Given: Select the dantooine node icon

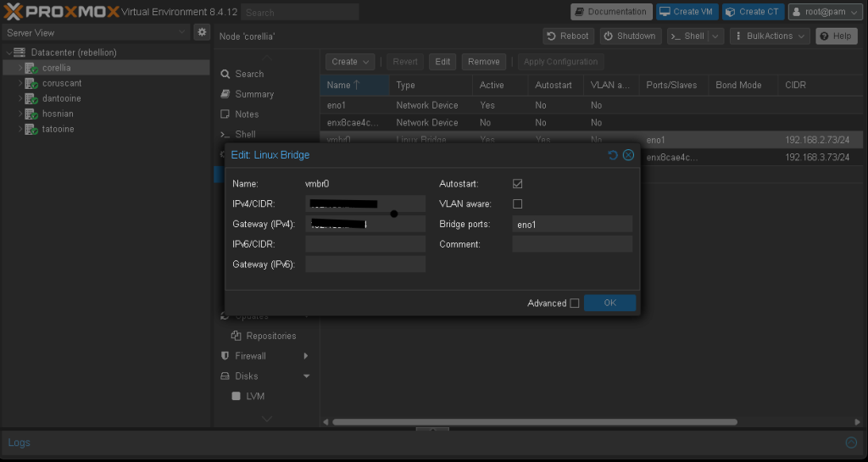Looking at the screenshot, I should (31, 98).
